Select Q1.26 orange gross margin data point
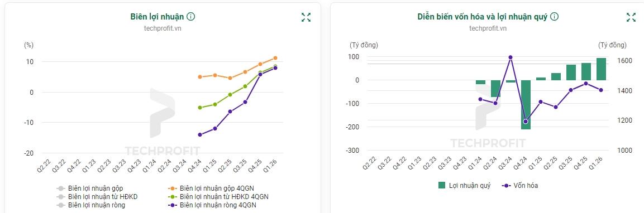644x213 pixels. point(275,58)
